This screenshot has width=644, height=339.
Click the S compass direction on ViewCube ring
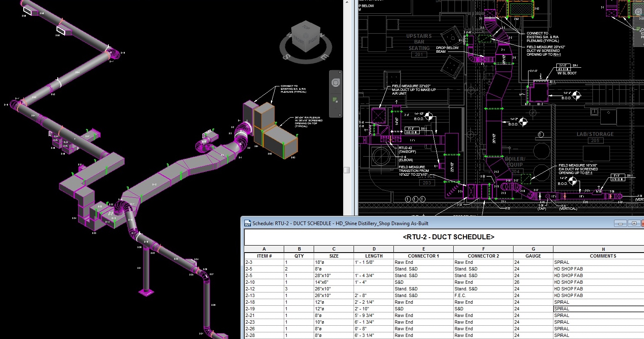pos(286,56)
